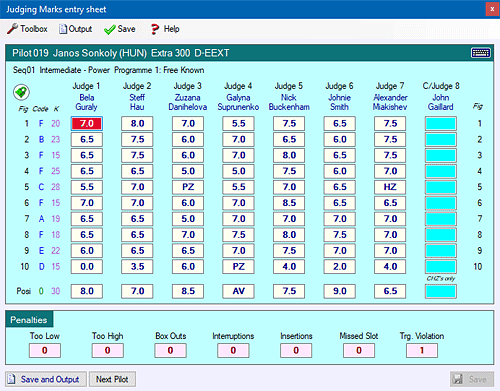500x391 pixels.
Task: Click the pilot header Janos Sonkoly
Action: pos(100,53)
